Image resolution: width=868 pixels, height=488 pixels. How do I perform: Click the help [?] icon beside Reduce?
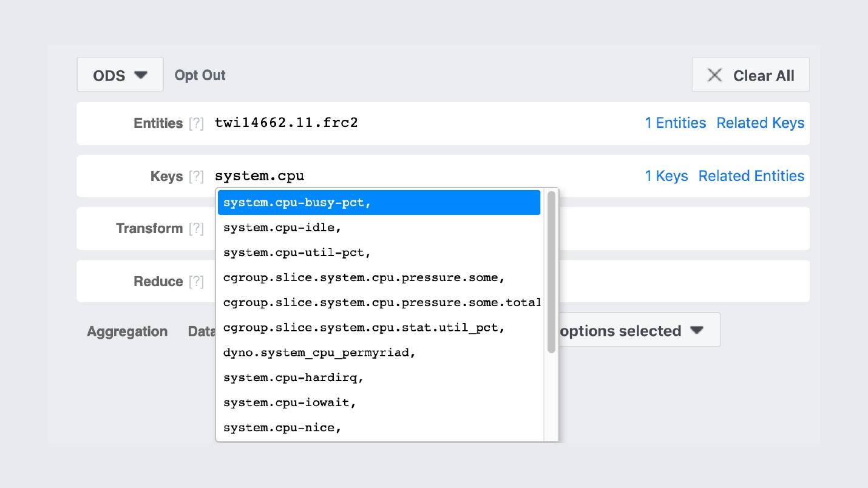[196, 282]
